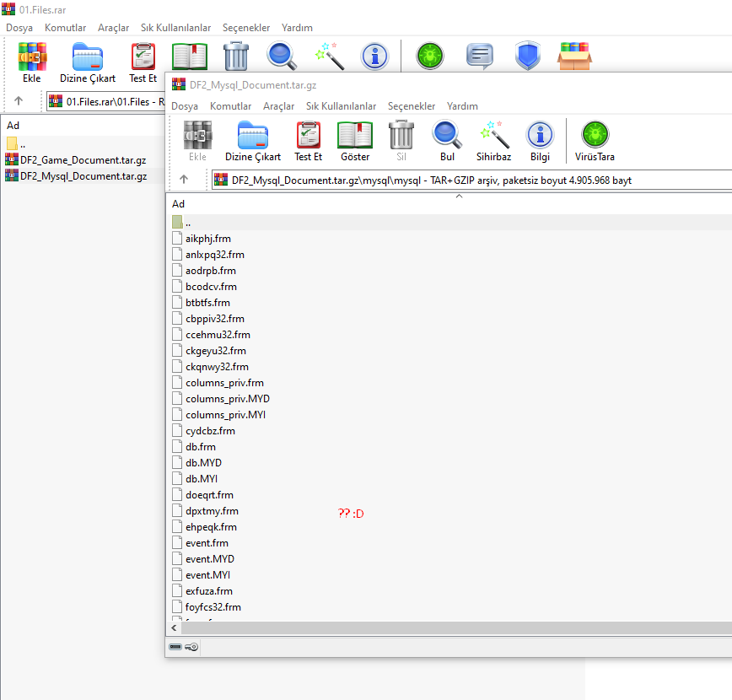Select exfuza.frm file
732x700 pixels.
(202, 591)
